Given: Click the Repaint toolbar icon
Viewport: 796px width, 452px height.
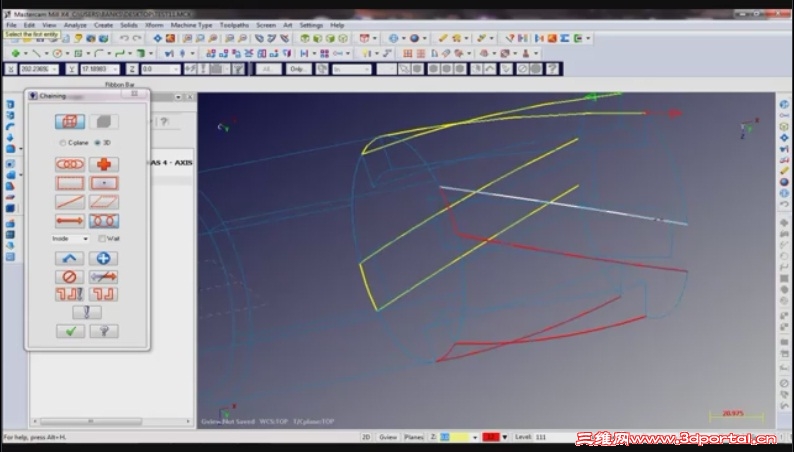Looking at the screenshot, I should [171, 38].
